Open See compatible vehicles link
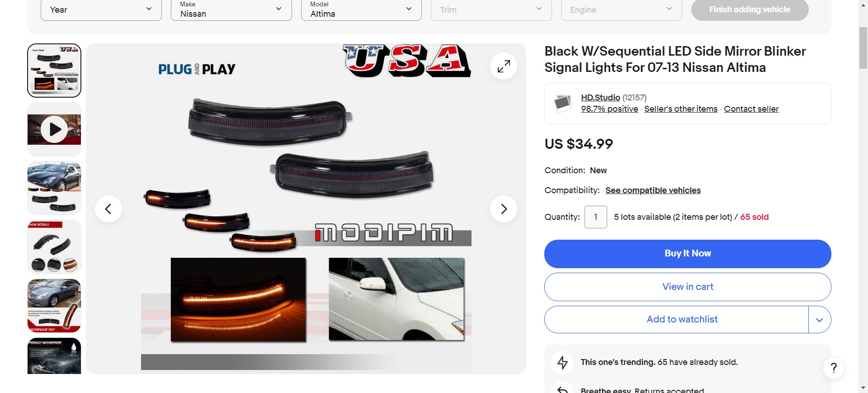Image resolution: width=868 pixels, height=393 pixels. 653,190
